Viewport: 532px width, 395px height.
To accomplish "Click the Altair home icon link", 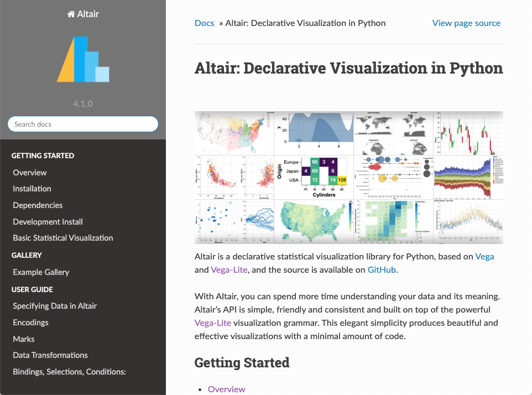I will 83,14.
